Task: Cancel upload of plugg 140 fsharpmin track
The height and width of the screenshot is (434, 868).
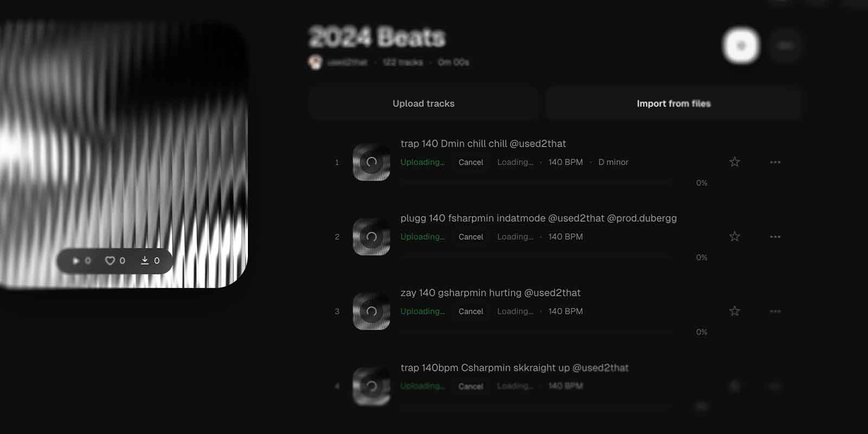Action: pos(470,237)
